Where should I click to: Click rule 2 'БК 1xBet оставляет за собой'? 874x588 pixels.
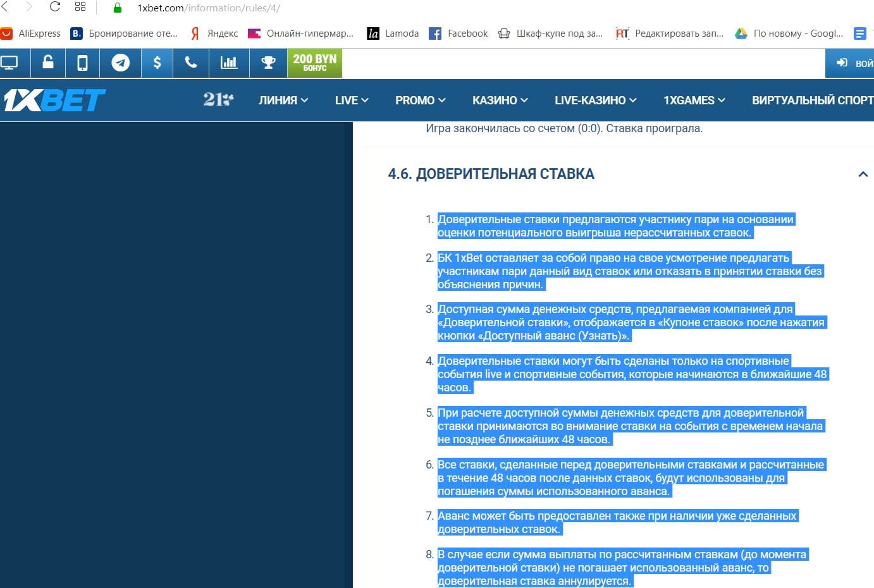pyautogui.click(x=631, y=271)
